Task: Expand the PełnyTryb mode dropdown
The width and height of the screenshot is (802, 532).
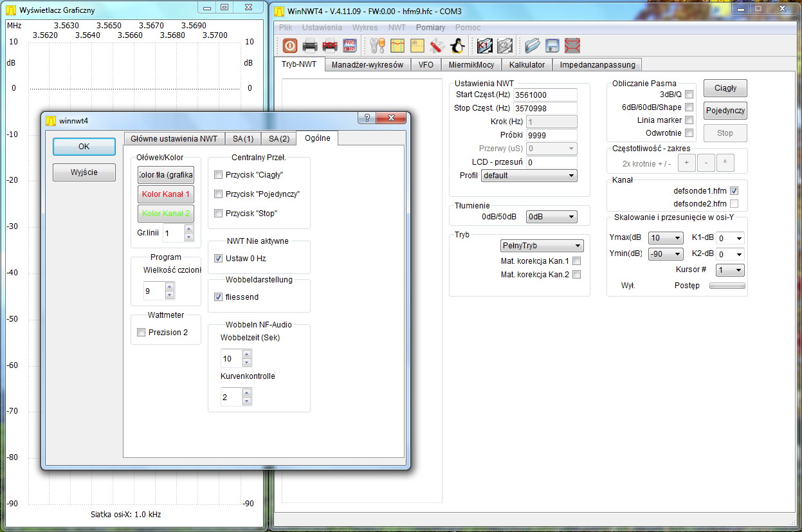Action: tap(542, 246)
